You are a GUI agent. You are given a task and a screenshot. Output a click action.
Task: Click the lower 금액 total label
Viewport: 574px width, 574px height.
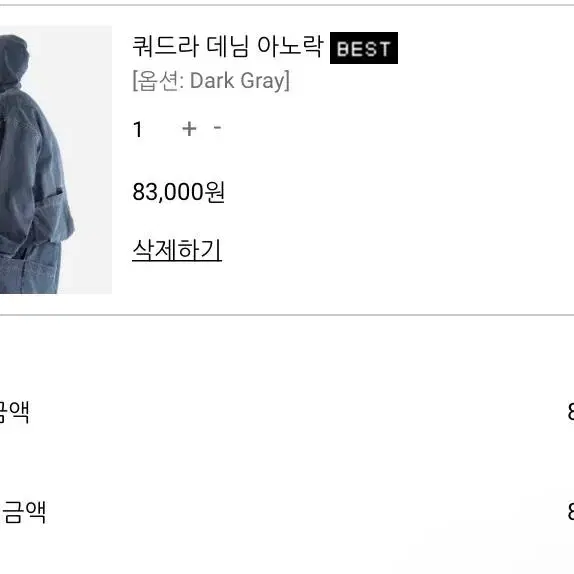(x=23, y=512)
